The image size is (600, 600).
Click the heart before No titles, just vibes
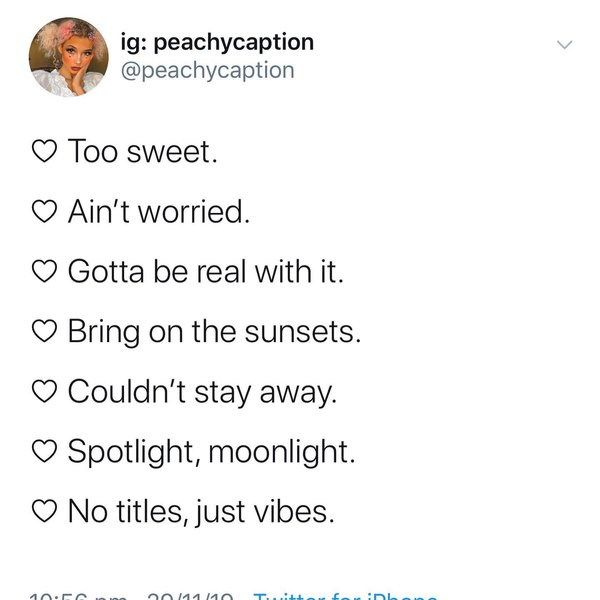pos(45,512)
